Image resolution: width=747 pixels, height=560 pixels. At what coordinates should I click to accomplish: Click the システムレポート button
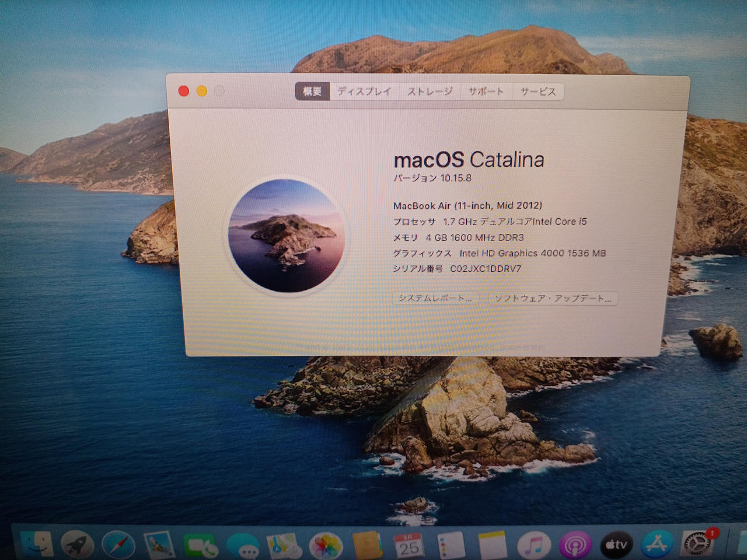(435, 298)
